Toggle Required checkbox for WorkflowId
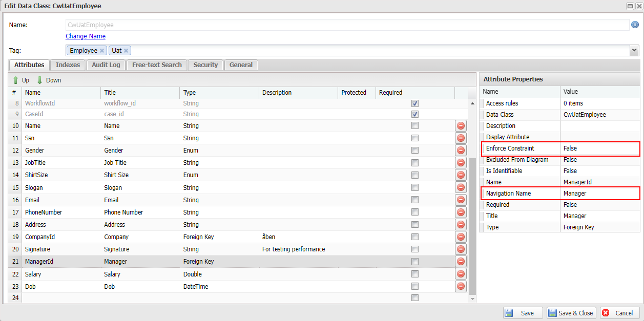The image size is (644, 321). pos(415,103)
